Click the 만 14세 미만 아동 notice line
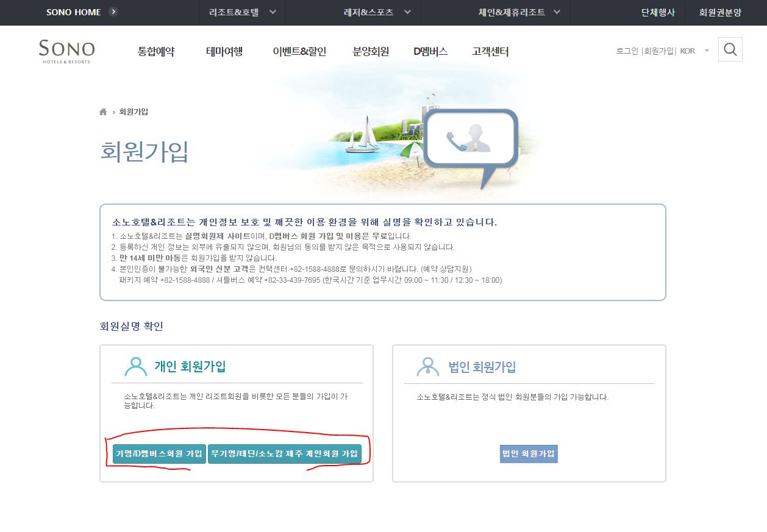Screen dimensions: 767x532 (194, 258)
